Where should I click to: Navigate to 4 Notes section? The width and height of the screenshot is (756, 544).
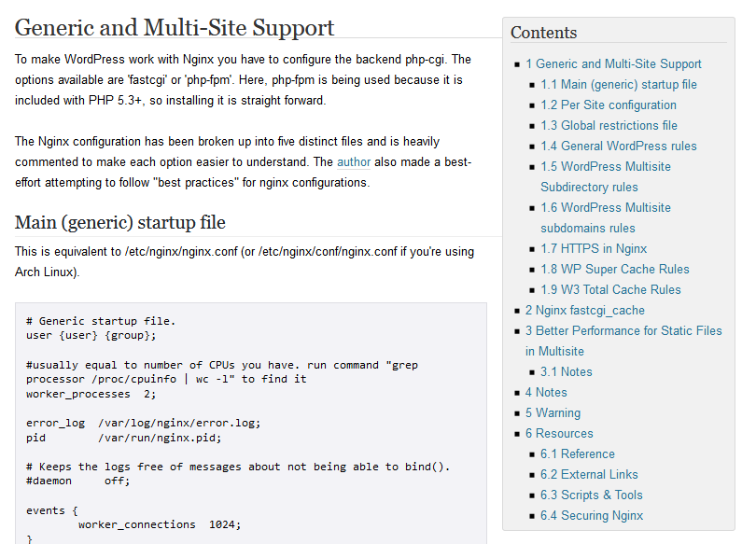tap(546, 393)
